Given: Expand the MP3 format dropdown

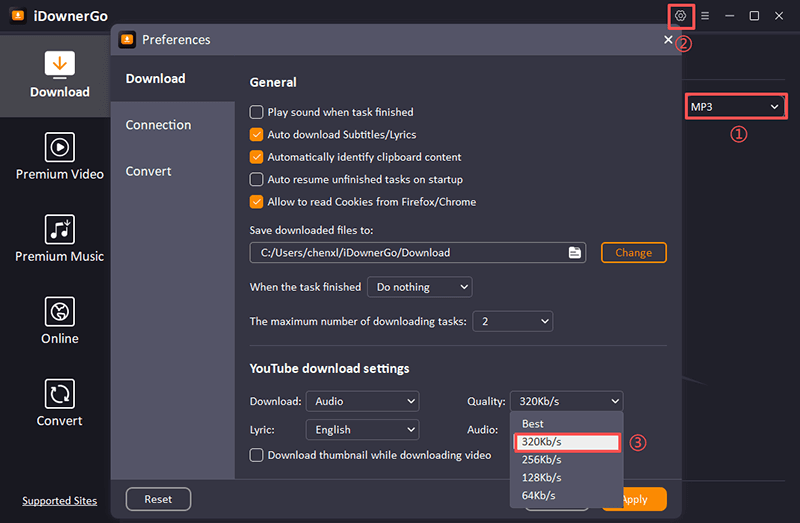Looking at the screenshot, I should 734,106.
